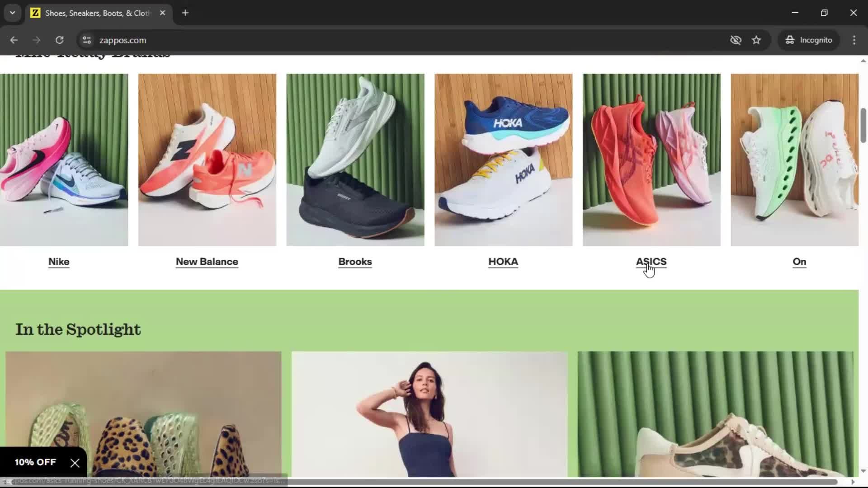
Task: Open the New Balance brand link
Action: tap(207, 262)
